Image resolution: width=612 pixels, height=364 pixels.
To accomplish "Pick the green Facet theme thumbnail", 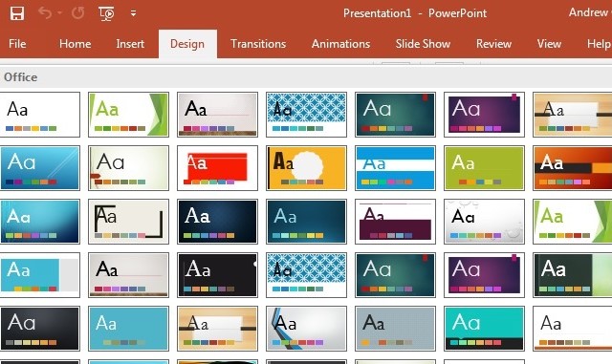I will [128, 115].
